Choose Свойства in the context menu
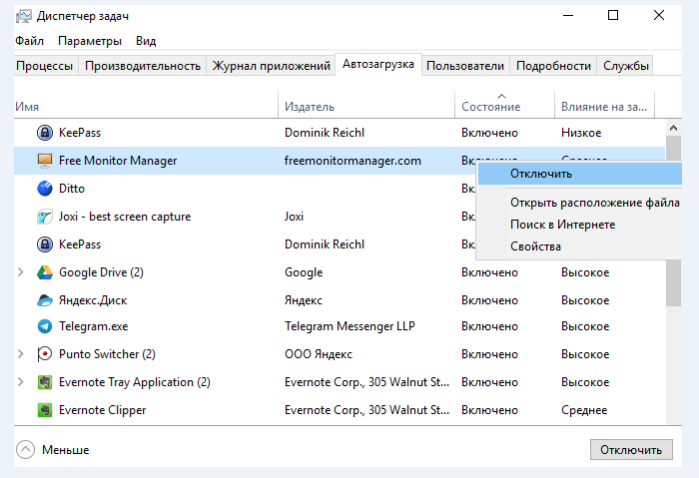Viewport: 699px width, 478px height. click(x=580, y=246)
